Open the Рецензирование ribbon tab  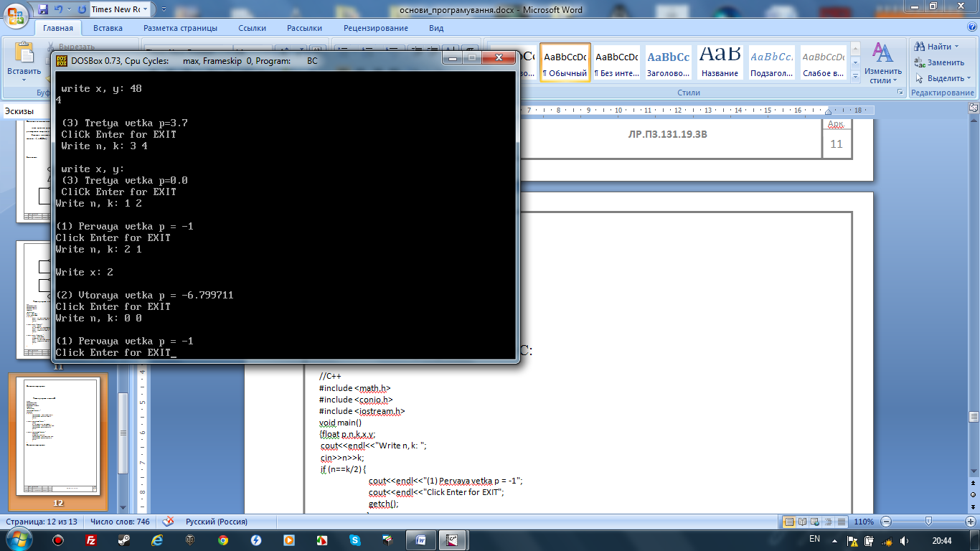tap(376, 28)
